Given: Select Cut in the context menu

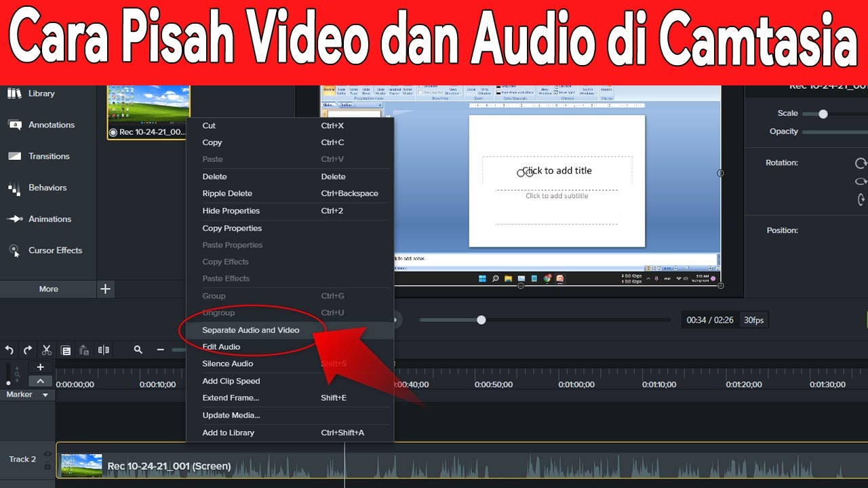Looking at the screenshot, I should point(290,125).
